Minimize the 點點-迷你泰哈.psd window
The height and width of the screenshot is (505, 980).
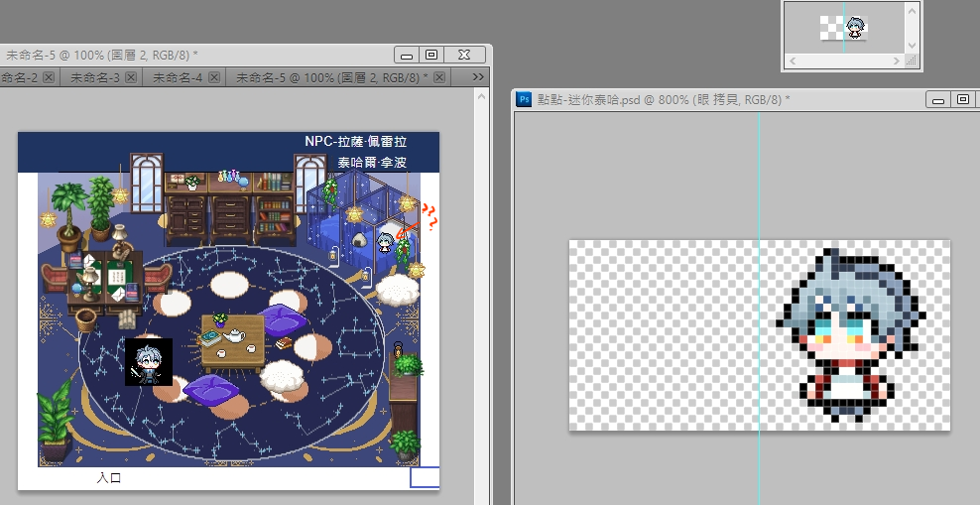(x=938, y=99)
